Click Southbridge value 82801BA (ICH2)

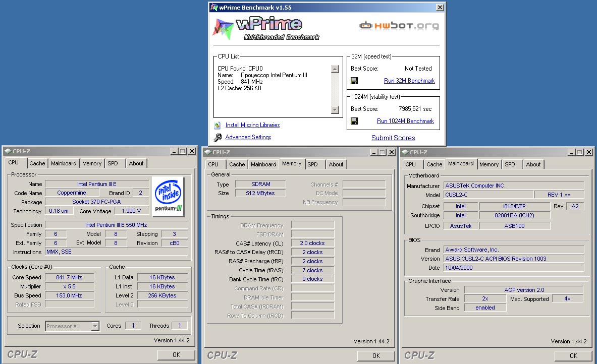coord(514,215)
